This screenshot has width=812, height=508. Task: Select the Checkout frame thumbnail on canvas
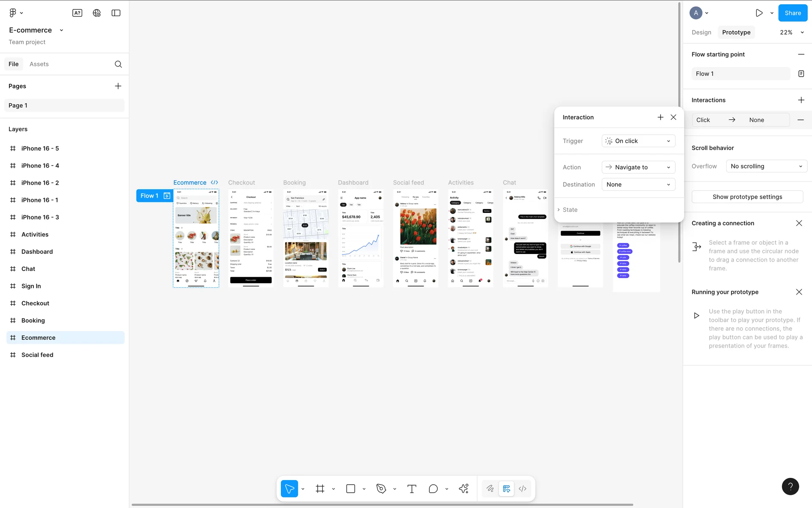click(251, 238)
